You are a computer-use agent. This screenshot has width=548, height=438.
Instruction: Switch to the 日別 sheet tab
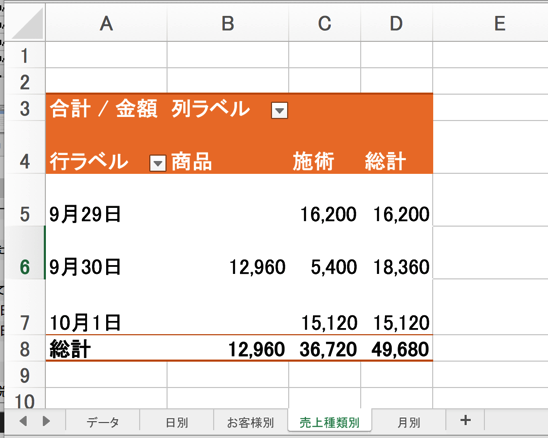(176, 422)
